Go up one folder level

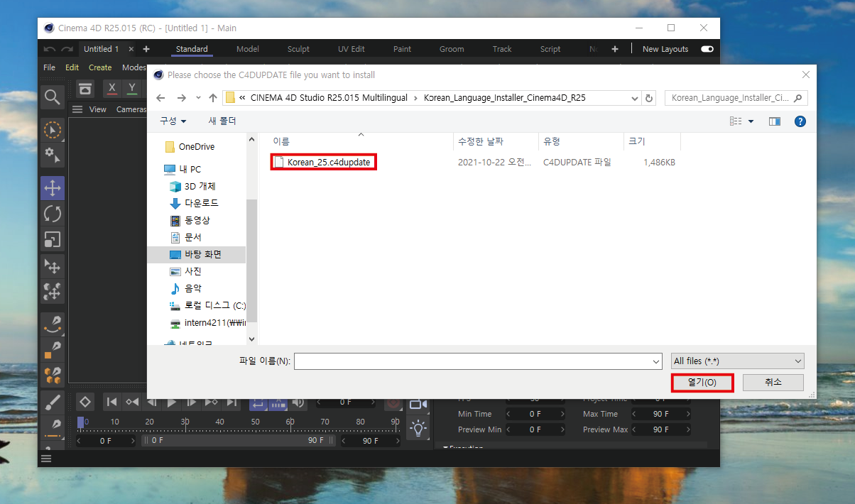213,98
